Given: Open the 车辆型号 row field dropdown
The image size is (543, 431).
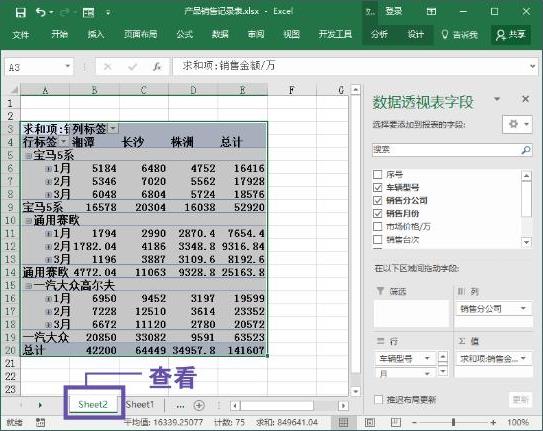Looking at the screenshot, I should tap(427, 358).
